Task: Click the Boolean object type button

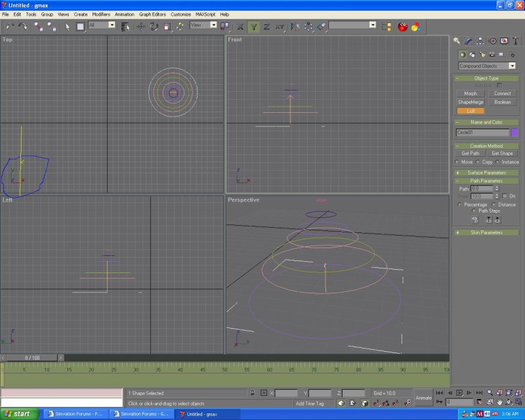Action: click(502, 102)
